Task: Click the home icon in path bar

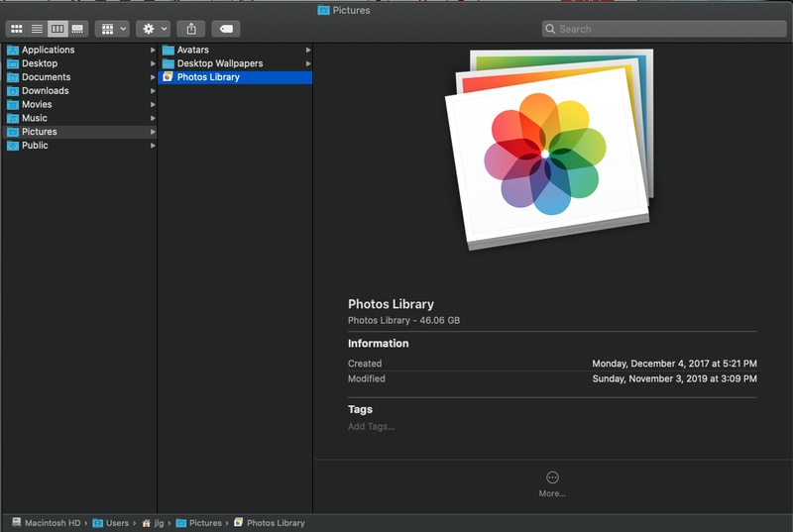Action: [x=146, y=523]
